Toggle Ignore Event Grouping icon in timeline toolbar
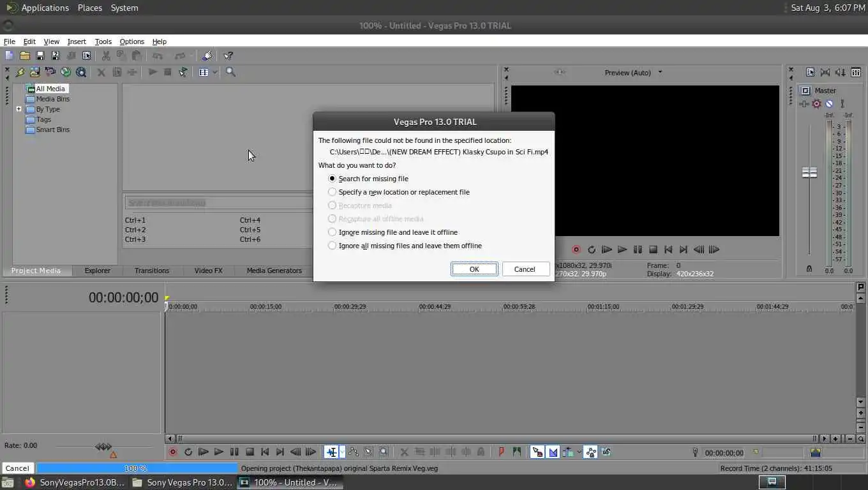The image size is (868, 490). tap(606, 452)
